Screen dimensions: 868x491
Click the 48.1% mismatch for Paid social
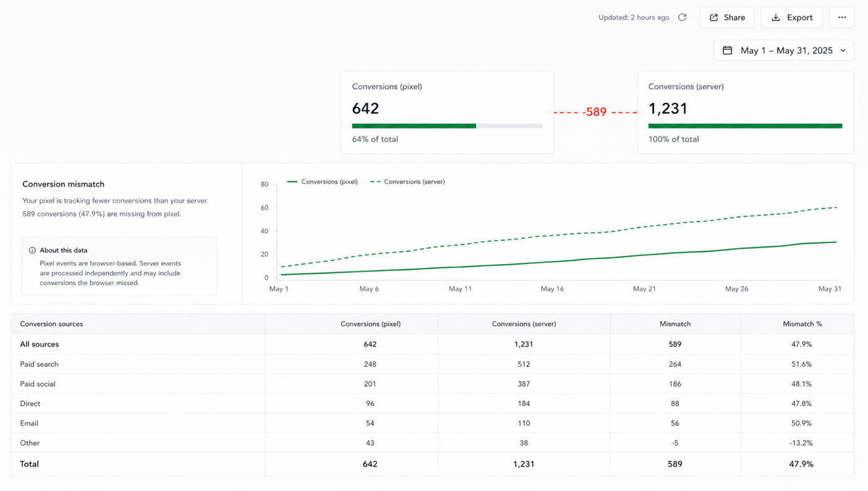[x=802, y=384]
